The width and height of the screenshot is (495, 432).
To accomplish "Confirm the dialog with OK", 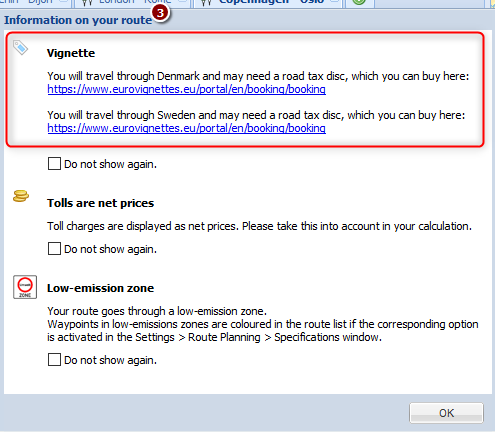I will click(446, 413).
